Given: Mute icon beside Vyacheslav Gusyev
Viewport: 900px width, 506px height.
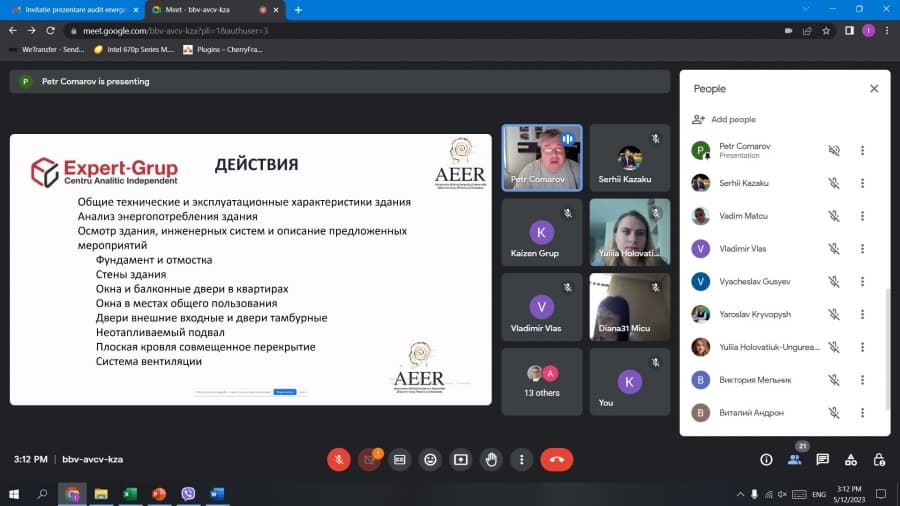Looking at the screenshot, I should pyautogui.click(x=834, y=281).
